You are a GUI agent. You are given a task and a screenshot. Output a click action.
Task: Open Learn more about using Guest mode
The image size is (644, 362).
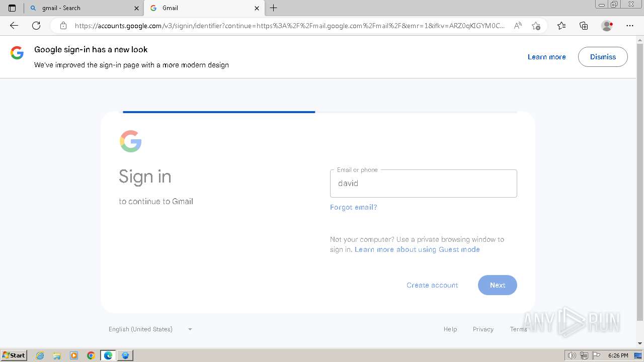(x=417, y=249)
